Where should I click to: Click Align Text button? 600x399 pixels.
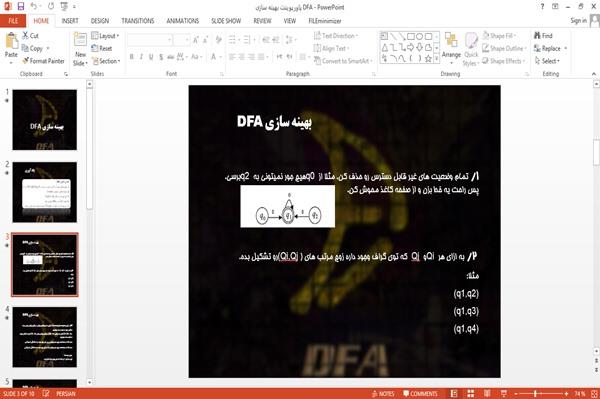tap(331, 48)
